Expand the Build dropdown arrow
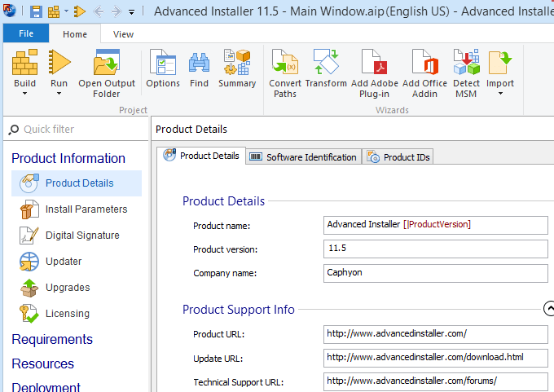554x392 pixels. [24, 94]
